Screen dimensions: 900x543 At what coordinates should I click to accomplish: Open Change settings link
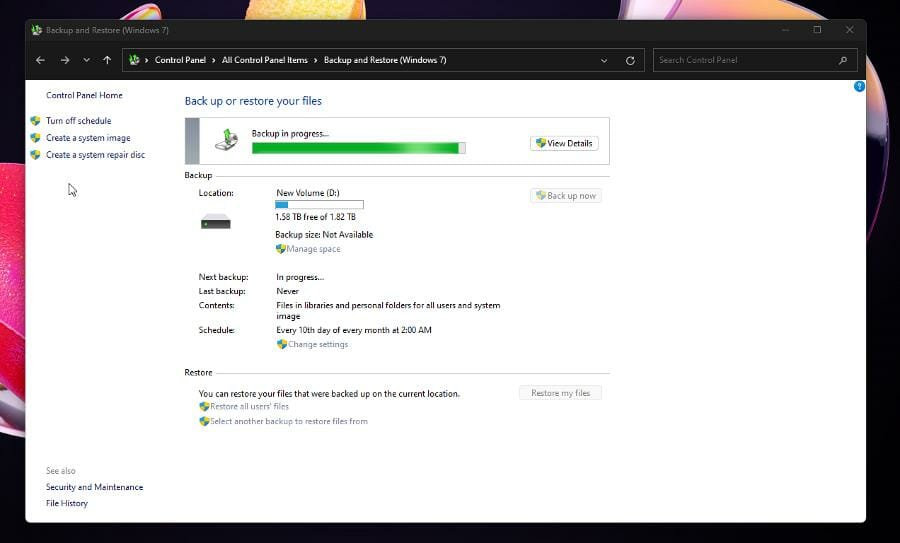pyautogui.click(x=318, y=344)
